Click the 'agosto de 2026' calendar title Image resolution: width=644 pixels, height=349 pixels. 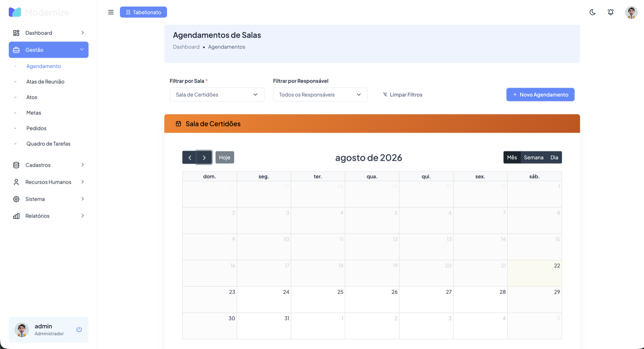pos(369,158)
